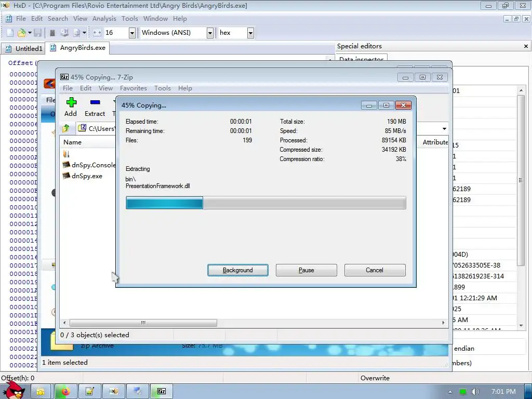Click the up-folder arrow icon in 7-Zip
Image resolution: width=532 pixels, height=399 pixels.
(66, 128)
